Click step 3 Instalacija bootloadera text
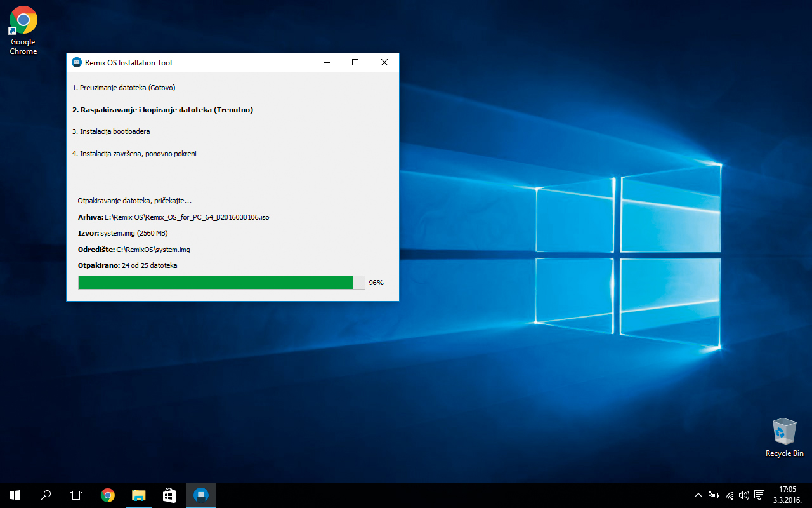The width and height of the screenshot is (812, 508). (x=114, y=131)
